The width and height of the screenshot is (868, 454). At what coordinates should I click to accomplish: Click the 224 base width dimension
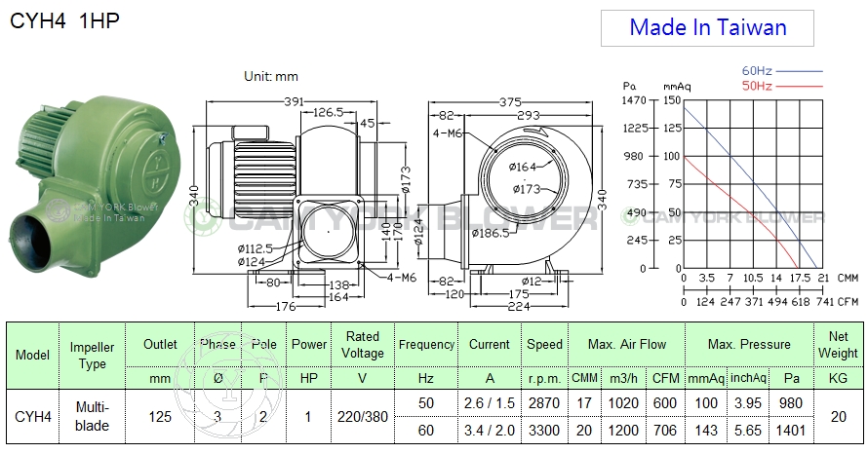pos(518,306)
